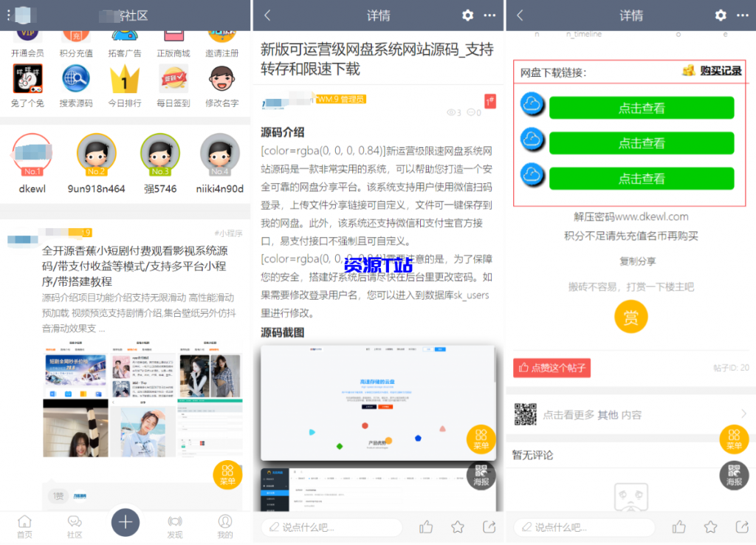Switch to the 社区 community tab
The height and width of the screenshot is (545, 756).
pyautogui.click(x=75, y=526)
